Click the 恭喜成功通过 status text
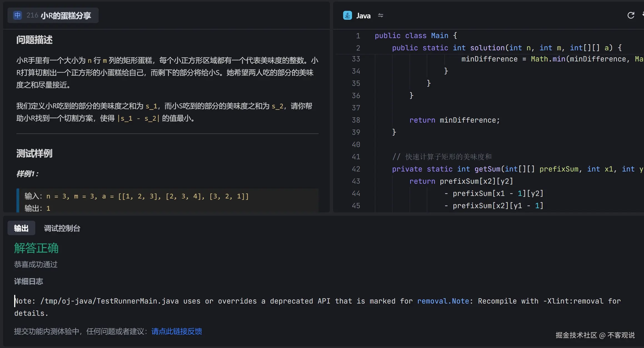Viewport: 644px width, 348px height. [36, 264]
